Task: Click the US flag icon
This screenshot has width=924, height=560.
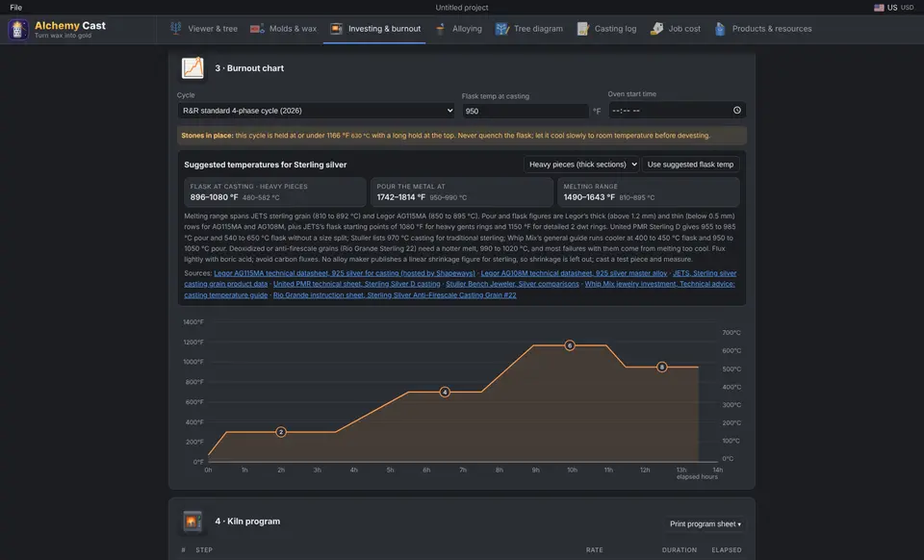Action: click(x=879, y=8)
